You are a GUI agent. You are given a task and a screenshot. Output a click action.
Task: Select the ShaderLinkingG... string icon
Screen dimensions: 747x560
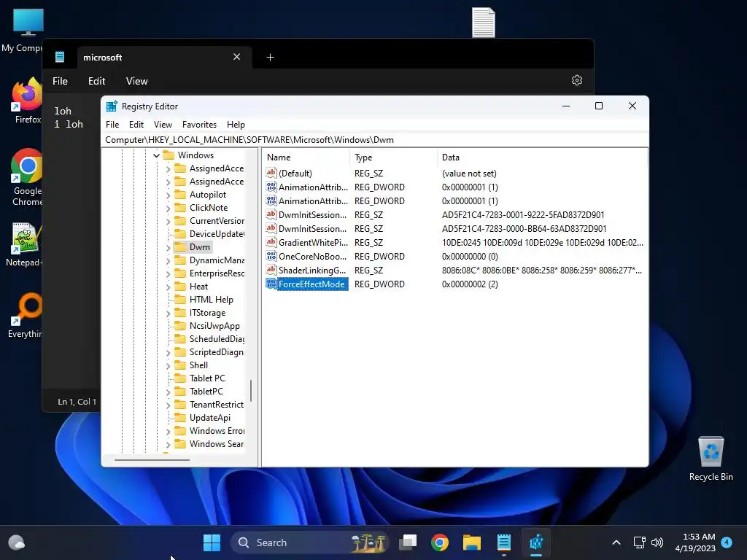271,270
